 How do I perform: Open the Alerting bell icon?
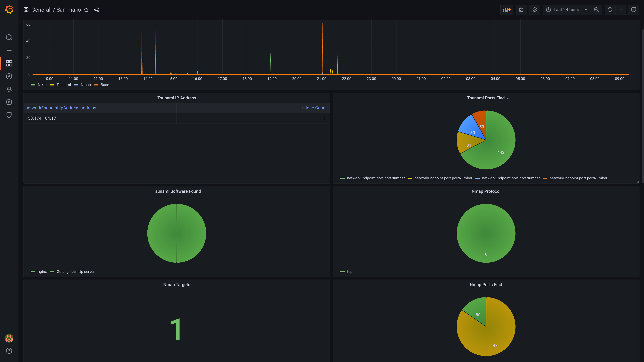click(9, 89)
